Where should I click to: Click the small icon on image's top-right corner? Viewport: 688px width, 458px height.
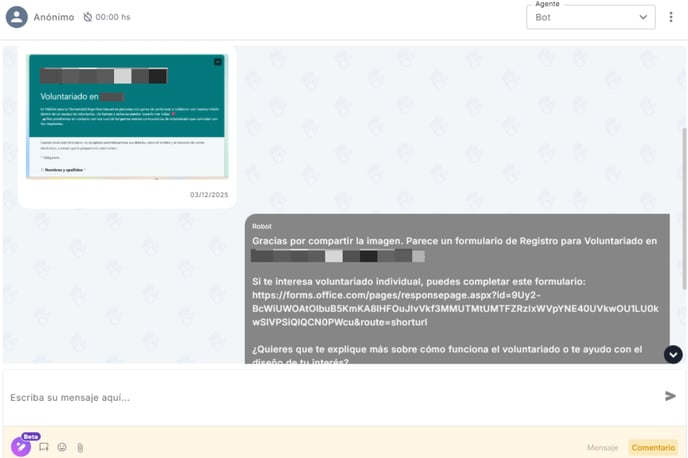point(218,62)
